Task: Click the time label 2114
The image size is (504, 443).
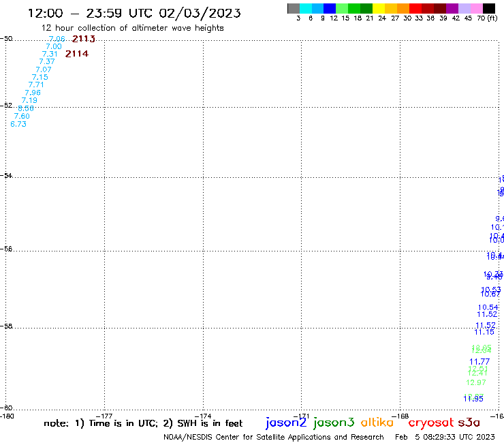Action: click(x=77, y=54)
